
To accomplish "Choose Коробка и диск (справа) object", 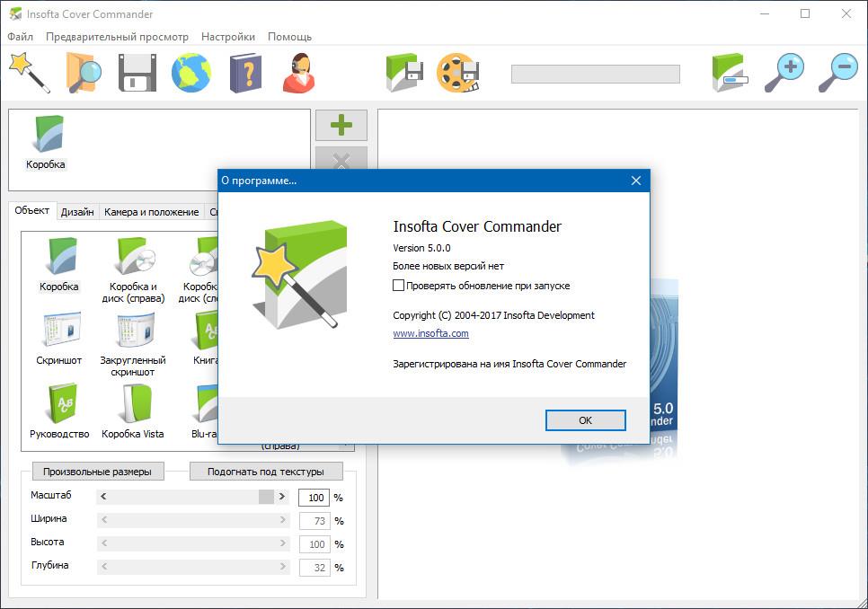I will tap(133, 270).
